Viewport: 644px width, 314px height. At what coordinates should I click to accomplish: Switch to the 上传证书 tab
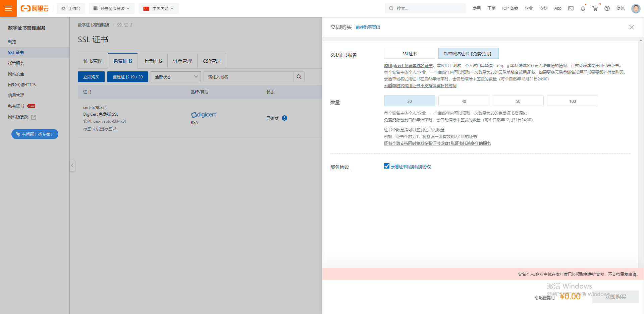tap(153, 61)
